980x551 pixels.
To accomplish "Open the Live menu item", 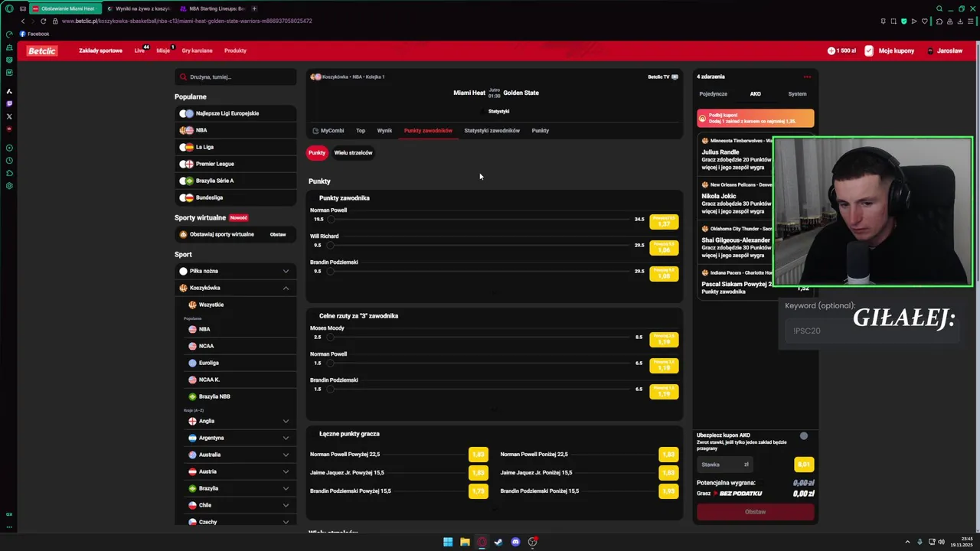I will pyautogui.click(x=141, y=51).
